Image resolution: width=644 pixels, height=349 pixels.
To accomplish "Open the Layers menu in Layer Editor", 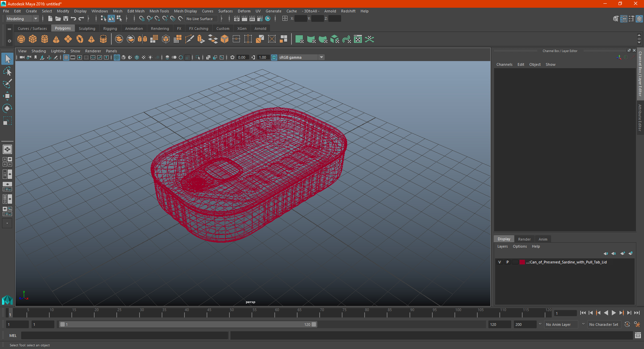I will (502, 246).
